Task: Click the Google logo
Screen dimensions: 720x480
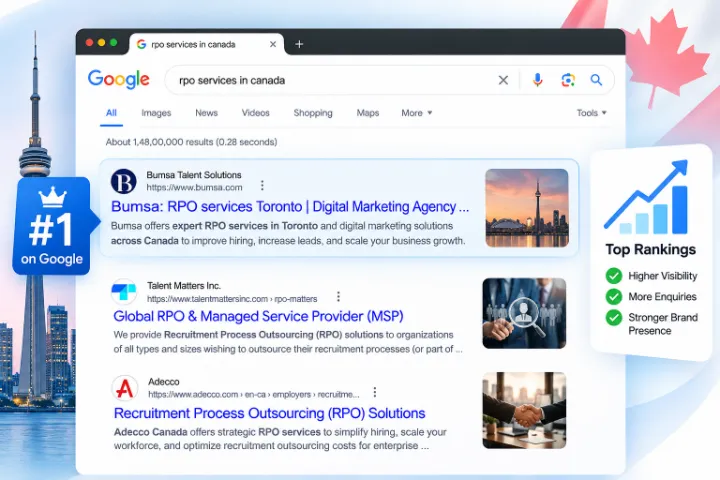Action: pos(118,79)
